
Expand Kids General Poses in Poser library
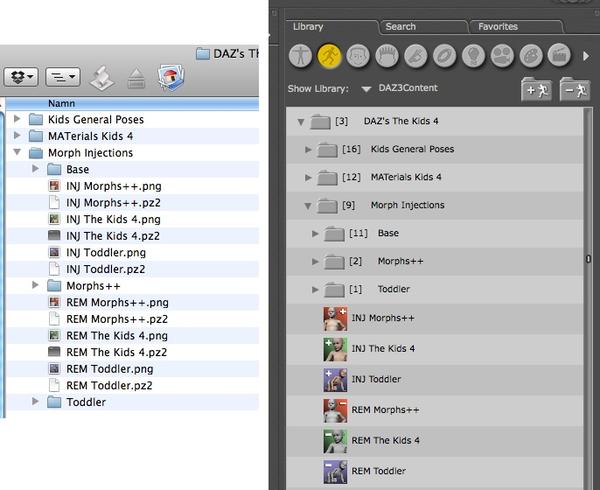tap(308, 149)
